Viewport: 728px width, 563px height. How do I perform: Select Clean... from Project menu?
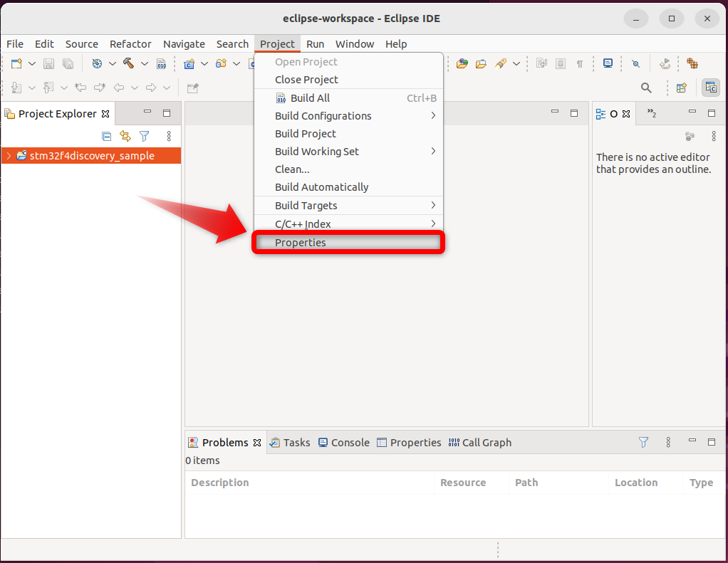[x=348, y=169]
